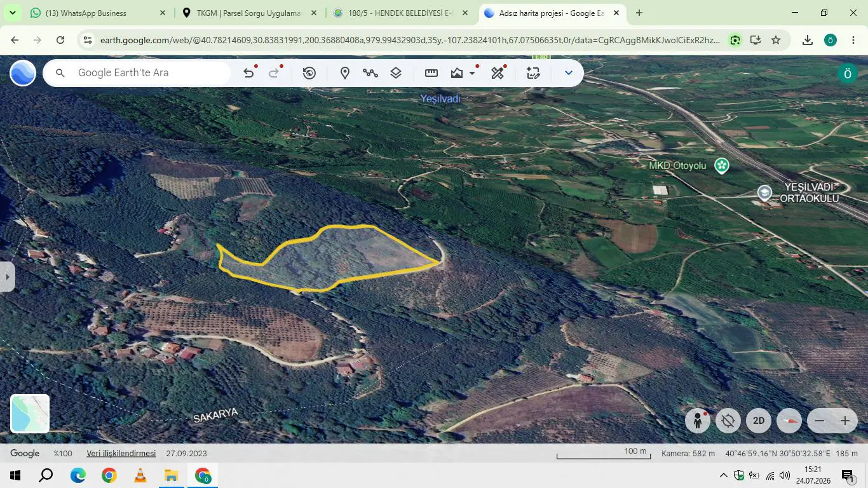Viewport: 868px width, 488px height.
Task: Click the 27.09.2023 imagery date
Action: pyautogui.click(x=186, y=453)
